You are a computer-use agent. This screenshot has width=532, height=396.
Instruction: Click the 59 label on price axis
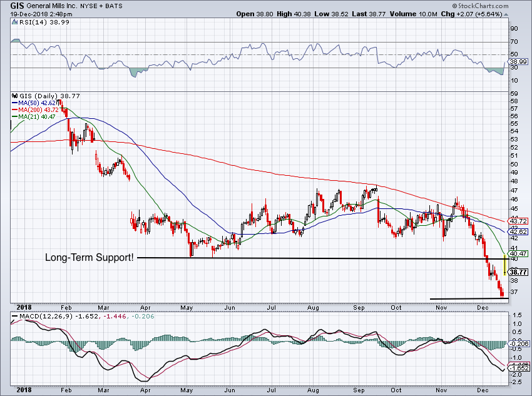pos(514,94)
